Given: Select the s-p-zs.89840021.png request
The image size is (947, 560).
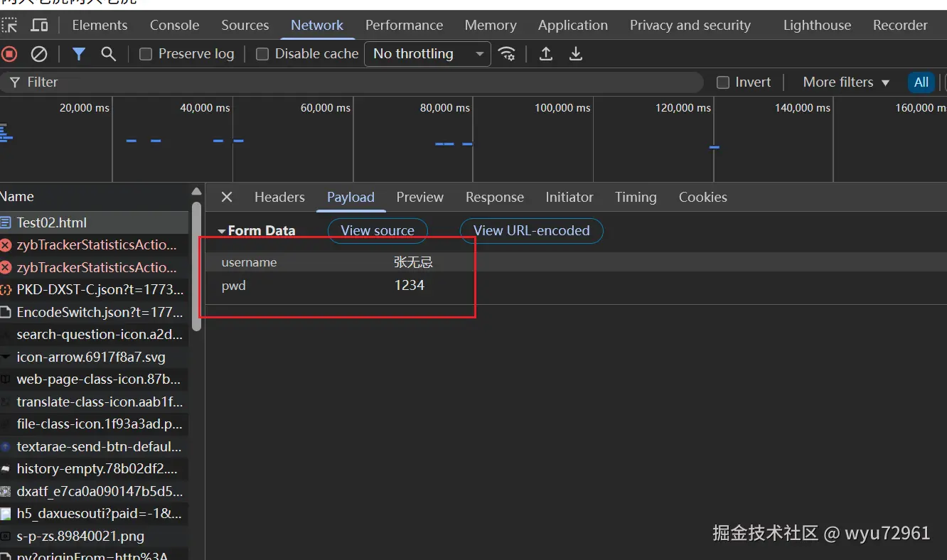Looking at the screenshot, I should [94, 536].
